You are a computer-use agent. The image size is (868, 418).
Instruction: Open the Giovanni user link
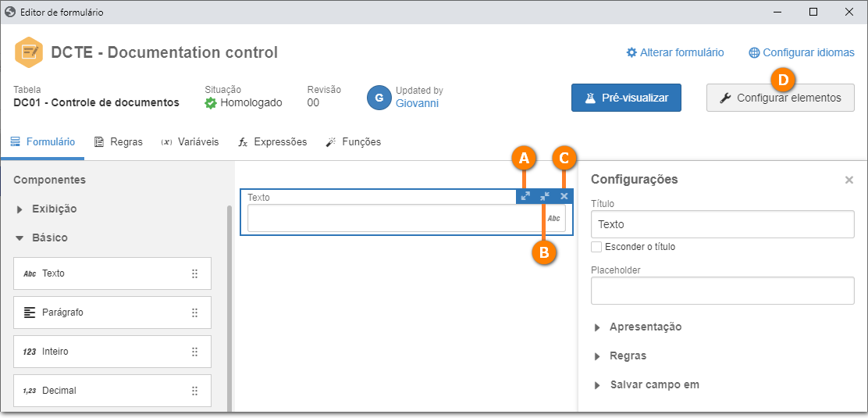[x=418, y=103]
